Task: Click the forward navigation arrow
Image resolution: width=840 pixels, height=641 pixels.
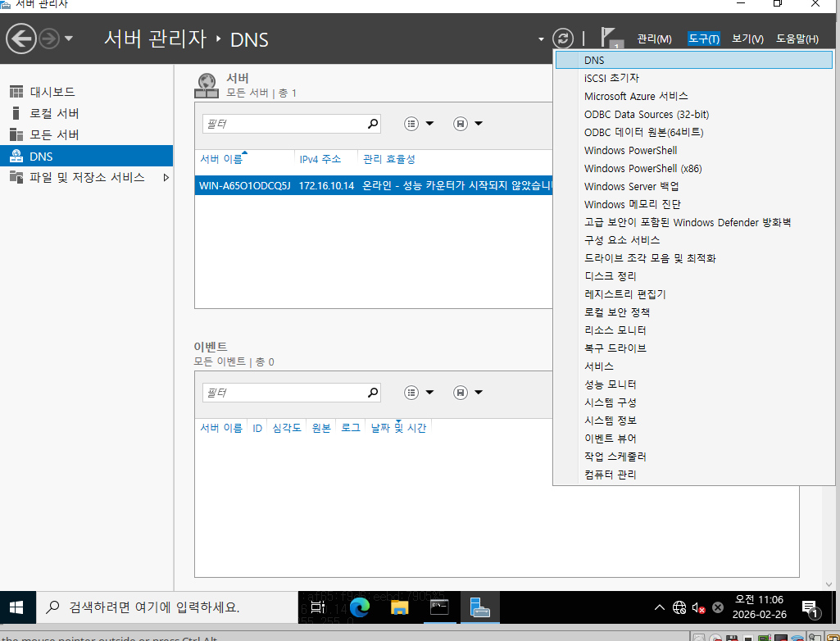Action: pos(49,39)
